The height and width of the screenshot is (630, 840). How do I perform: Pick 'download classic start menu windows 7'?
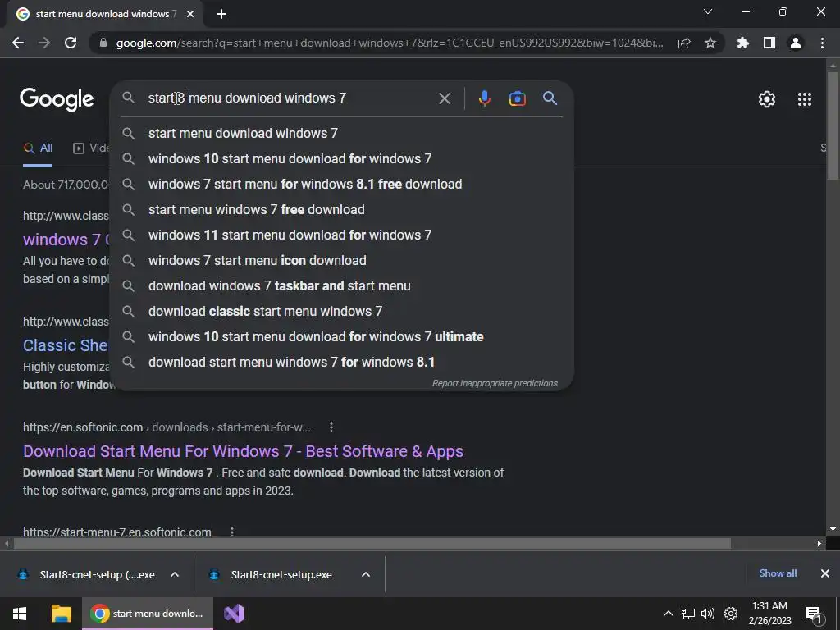342,311
